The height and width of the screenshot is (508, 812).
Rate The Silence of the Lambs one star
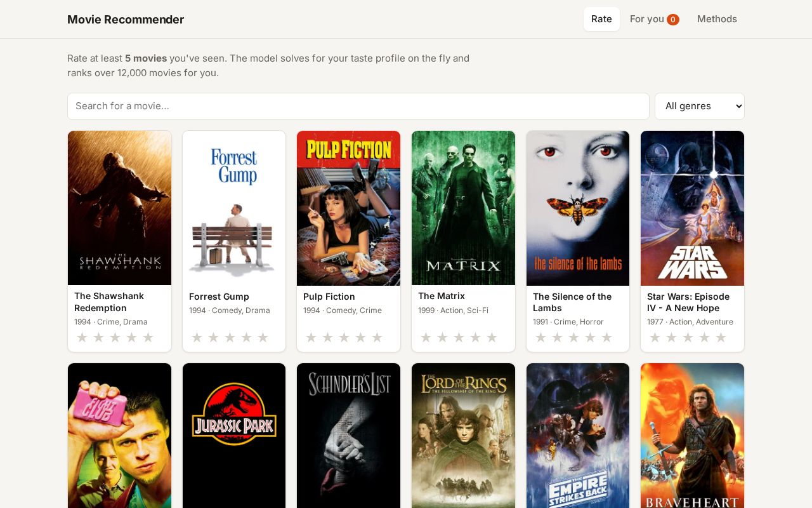pyautogui.click(x=540, y=338)
